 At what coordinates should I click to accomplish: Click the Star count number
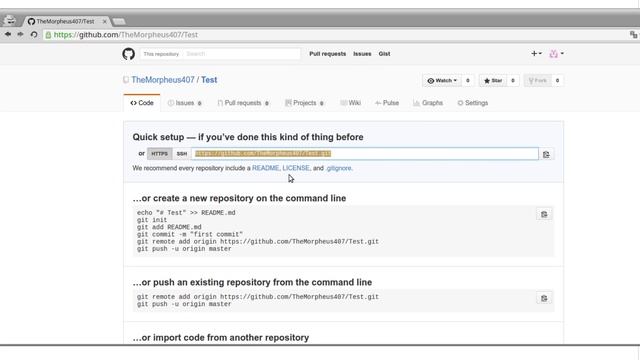[513, 80]
